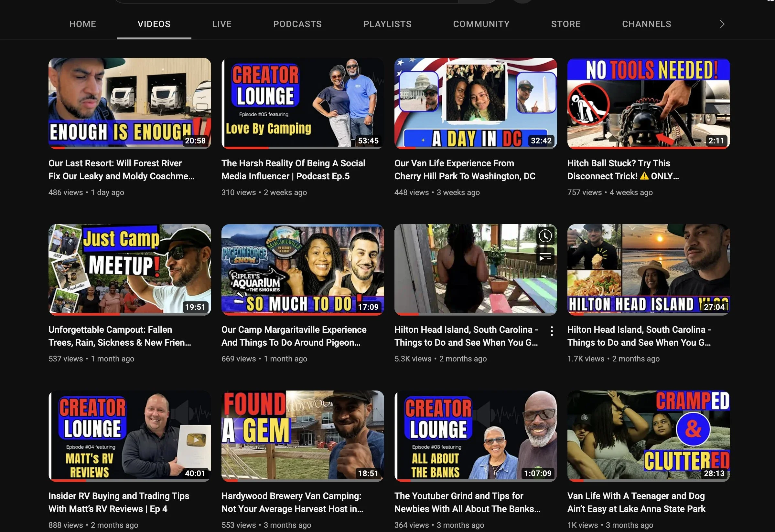Image resolution: width=775 pixels, height=532 pixels.
Task: Open three-dot options menu on Hilton Head video
Action: [x=552, y=331]
